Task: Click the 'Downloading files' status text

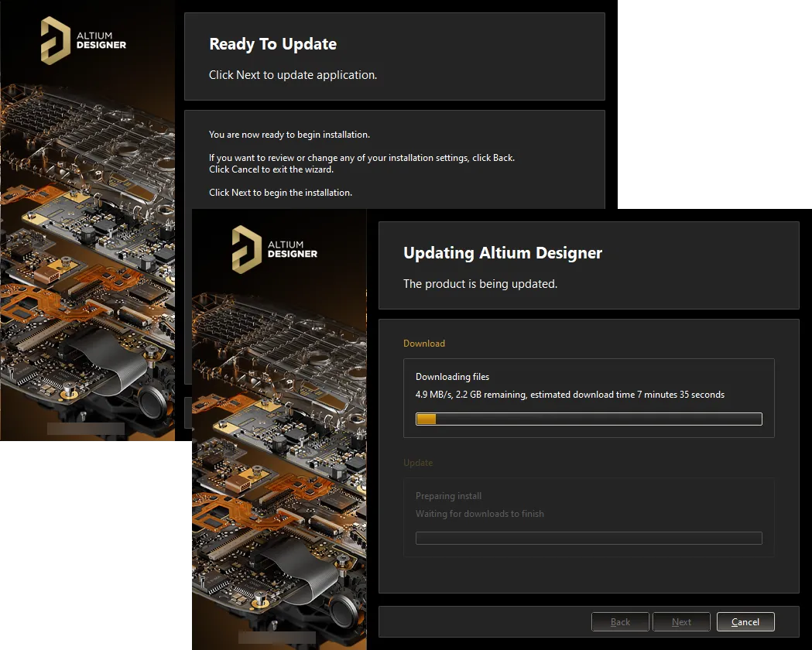Action: tap(452, 377)
